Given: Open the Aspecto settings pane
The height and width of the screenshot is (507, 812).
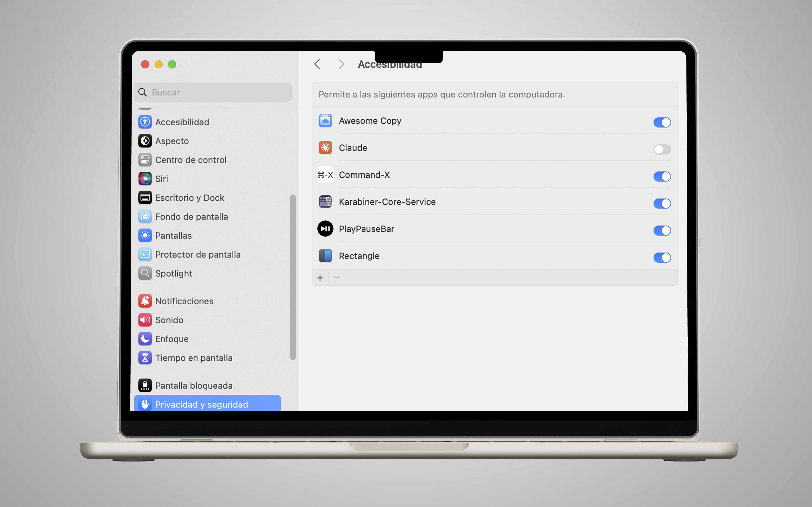Looking at the screenshot, I should [x=207, y=141].
